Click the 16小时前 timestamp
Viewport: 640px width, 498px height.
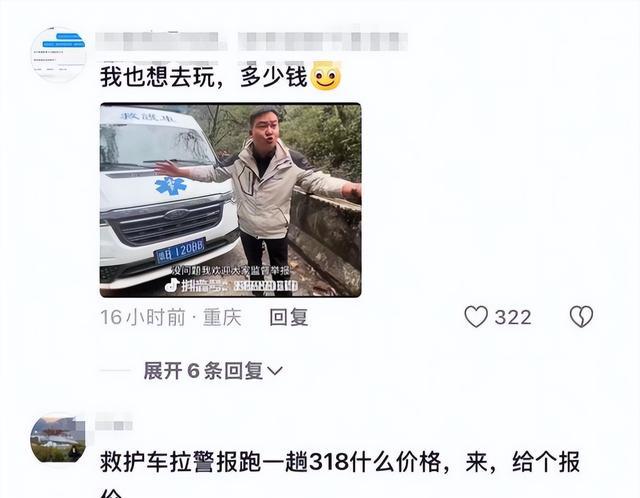[x=143, y=317]
